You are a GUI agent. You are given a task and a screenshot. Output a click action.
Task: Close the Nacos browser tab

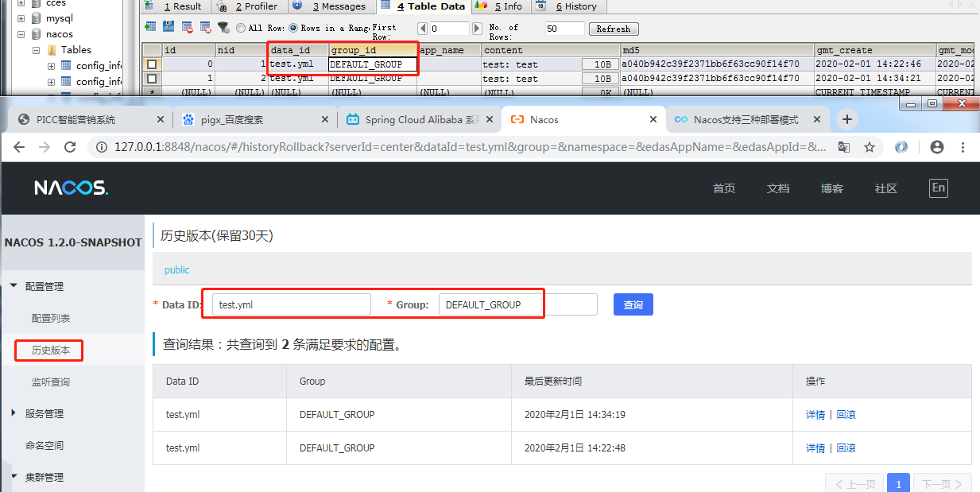(x=653, y=119)
